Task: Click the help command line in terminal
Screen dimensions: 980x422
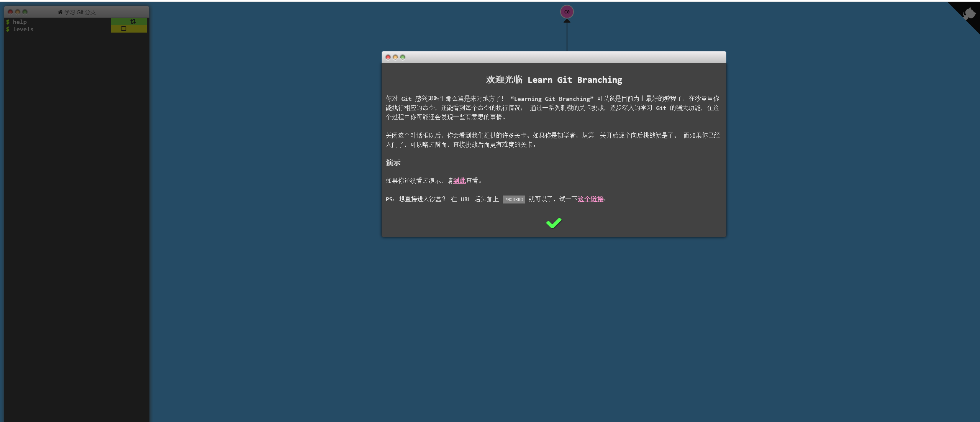Action: (20, 22)
